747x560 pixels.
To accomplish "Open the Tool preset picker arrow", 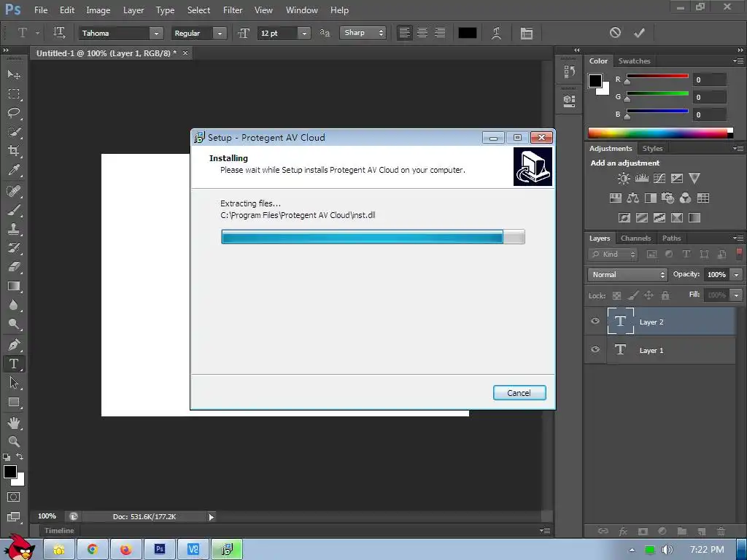I will [x=37, y=33].
